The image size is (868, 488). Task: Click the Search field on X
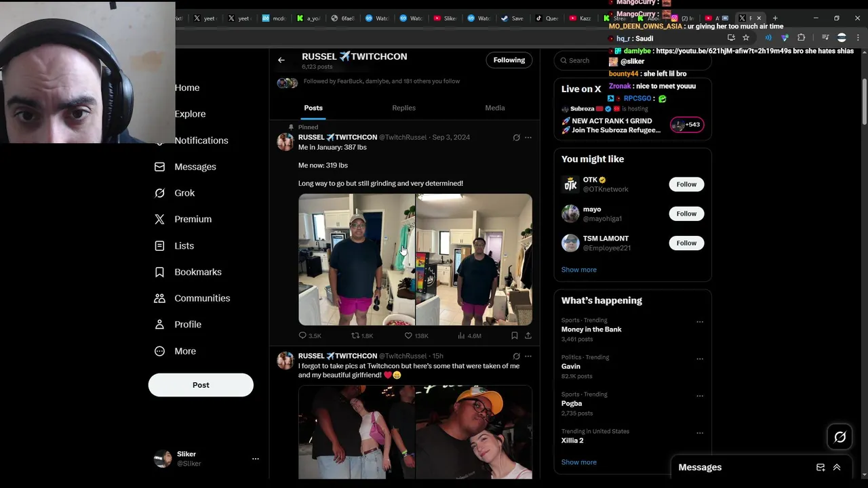pyautogui.click(x=633, y=60)
